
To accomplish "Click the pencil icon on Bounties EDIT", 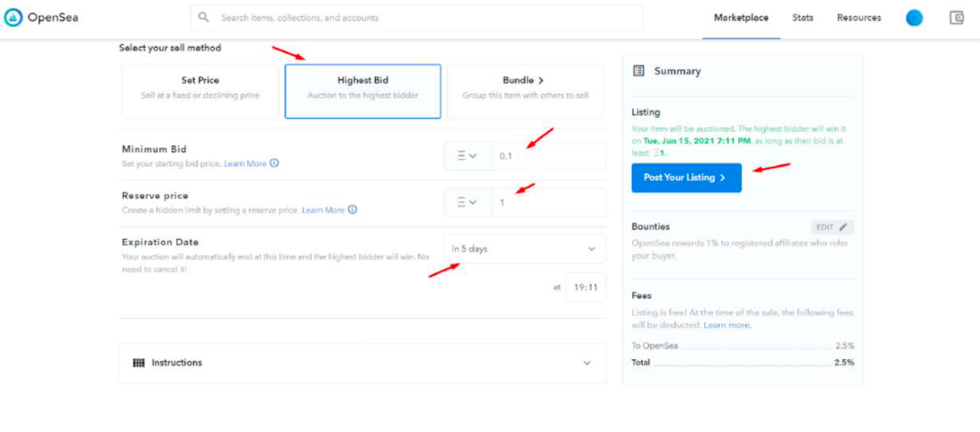I will click(x=843, y=227).
